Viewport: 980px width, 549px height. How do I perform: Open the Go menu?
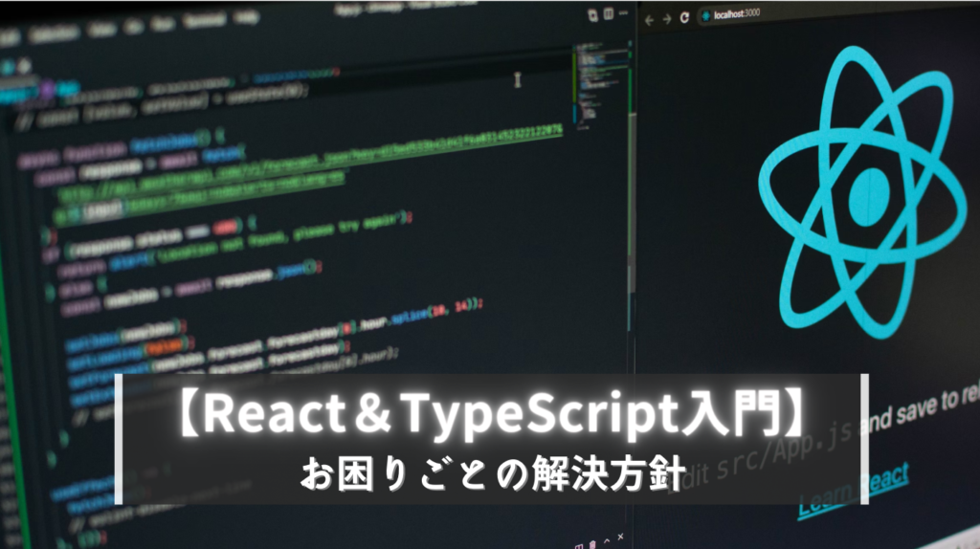click(x=133, y=26)
